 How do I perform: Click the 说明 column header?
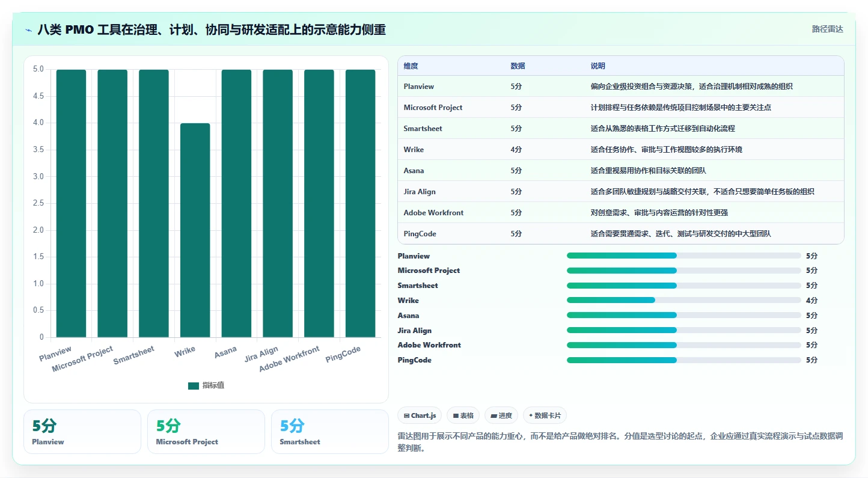click(x=598, y=66)
